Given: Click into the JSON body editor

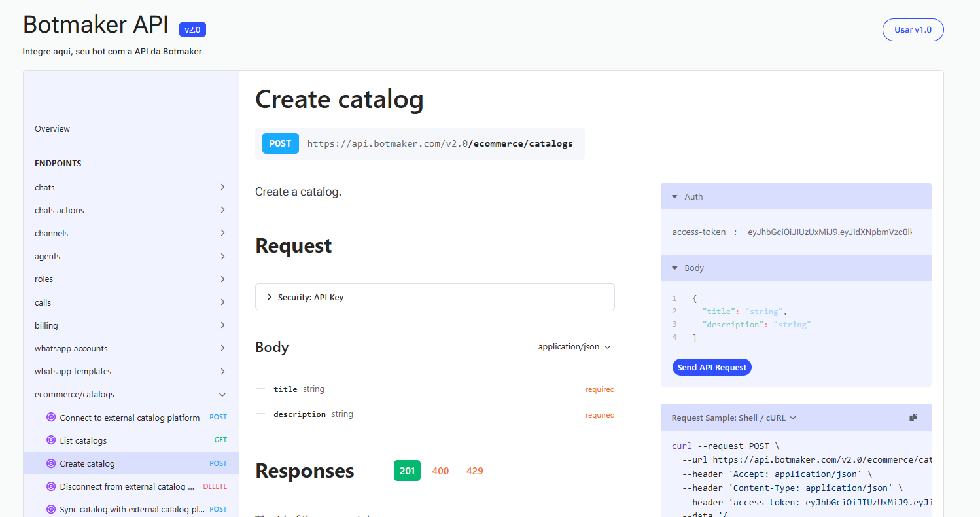Looking at the screenshot, I should (796, 318).
